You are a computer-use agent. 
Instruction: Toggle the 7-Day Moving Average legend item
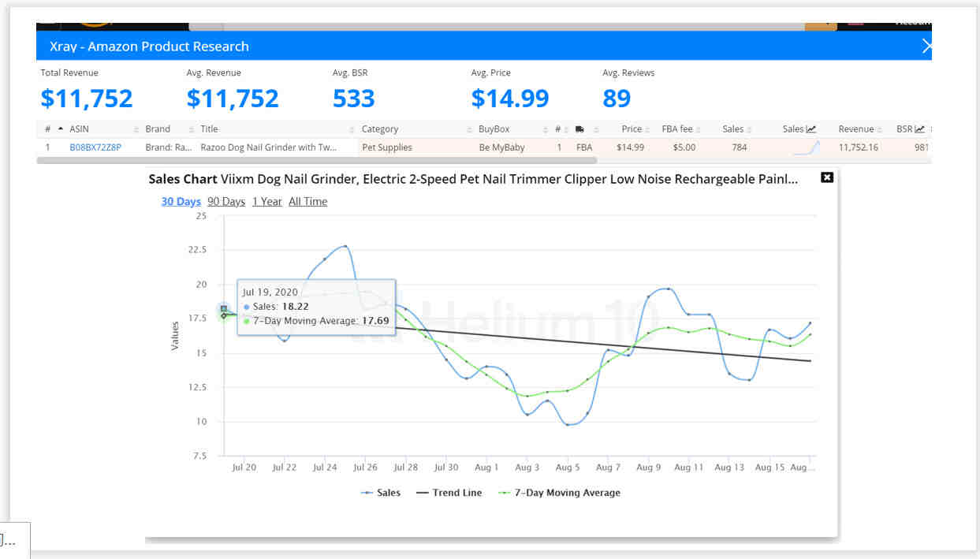click(x=559, y=493)
